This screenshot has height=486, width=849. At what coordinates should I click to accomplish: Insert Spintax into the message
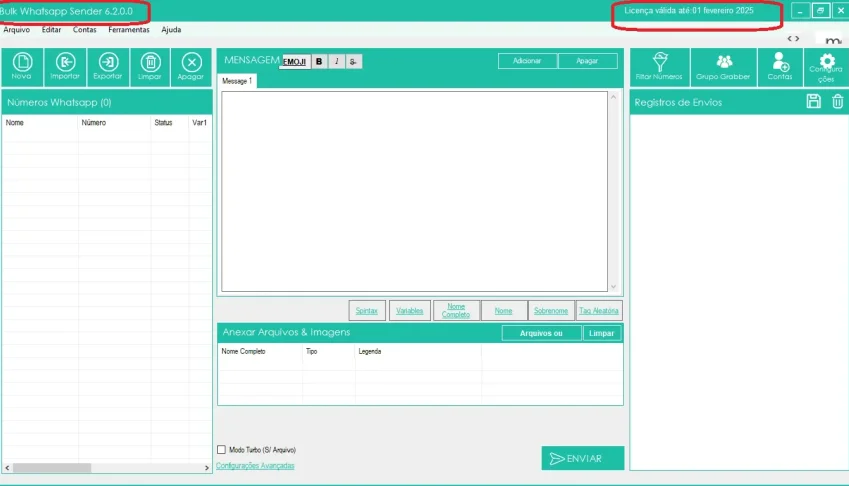coord(367,311)
